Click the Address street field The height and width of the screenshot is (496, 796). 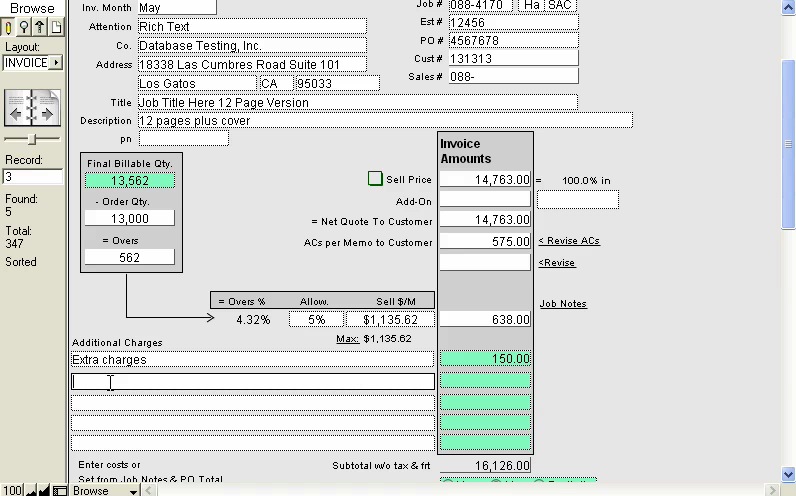pyautogui.click(x=252, y=64)
